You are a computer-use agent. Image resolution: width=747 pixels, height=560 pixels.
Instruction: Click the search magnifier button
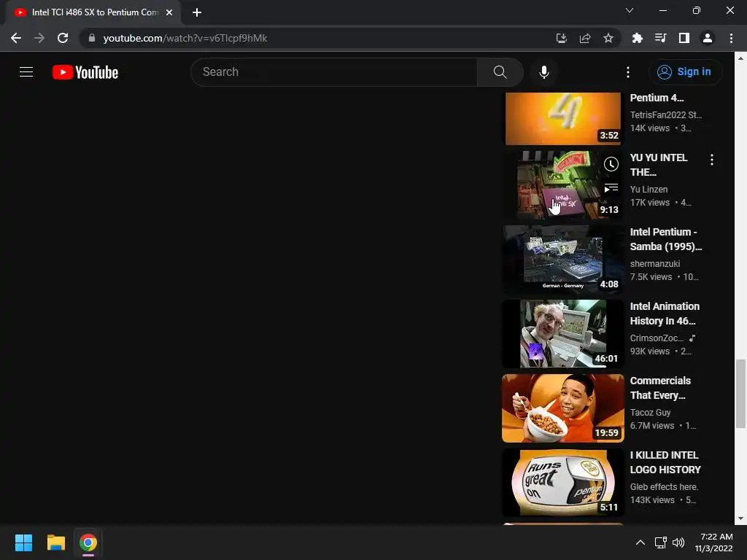tap(500, 72)
